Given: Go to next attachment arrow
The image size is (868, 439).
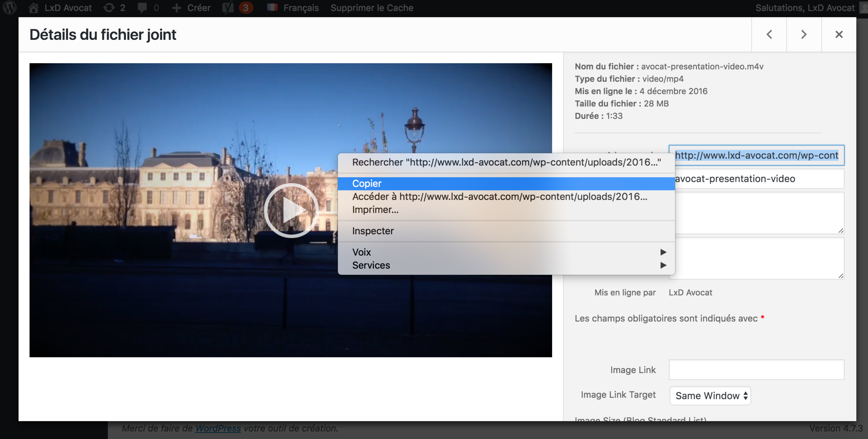Looking at the screenshot, I should 804,34.
